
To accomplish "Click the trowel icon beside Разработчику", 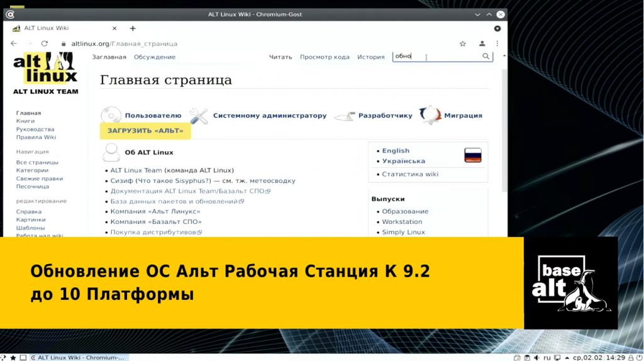I will coord(345,116).
